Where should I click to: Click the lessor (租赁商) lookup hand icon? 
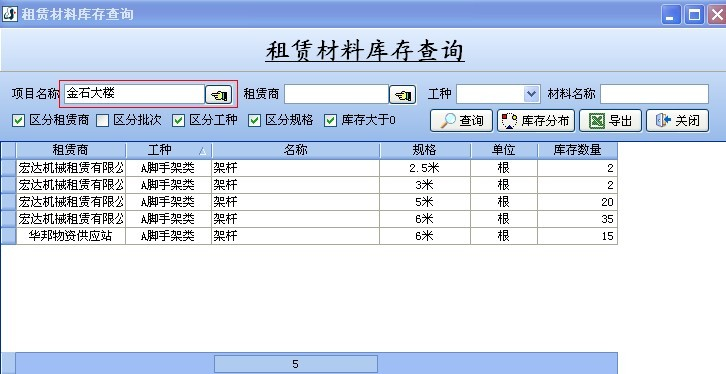(402, 95)
